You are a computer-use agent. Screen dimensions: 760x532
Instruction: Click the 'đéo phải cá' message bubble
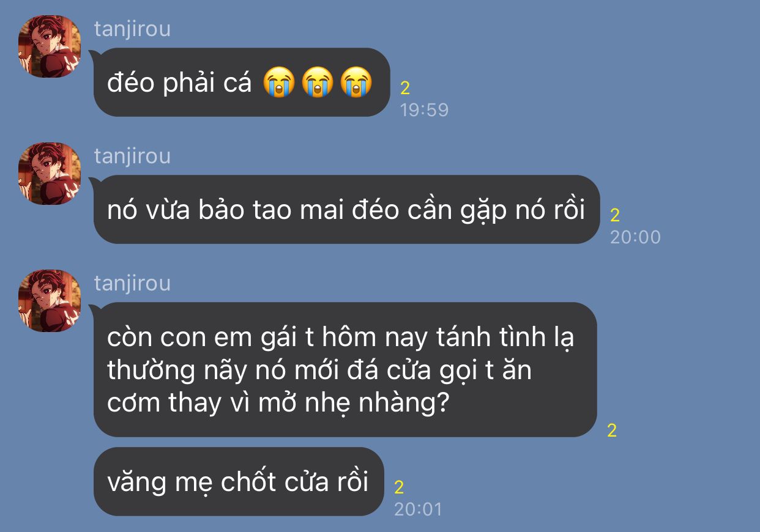242,83
